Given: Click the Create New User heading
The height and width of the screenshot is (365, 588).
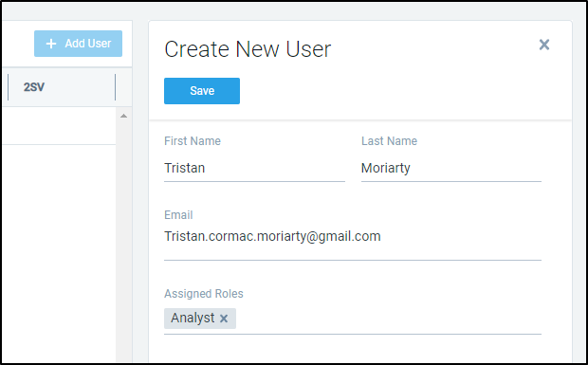Looking at the screenshot, I should [x=248, y=49].
